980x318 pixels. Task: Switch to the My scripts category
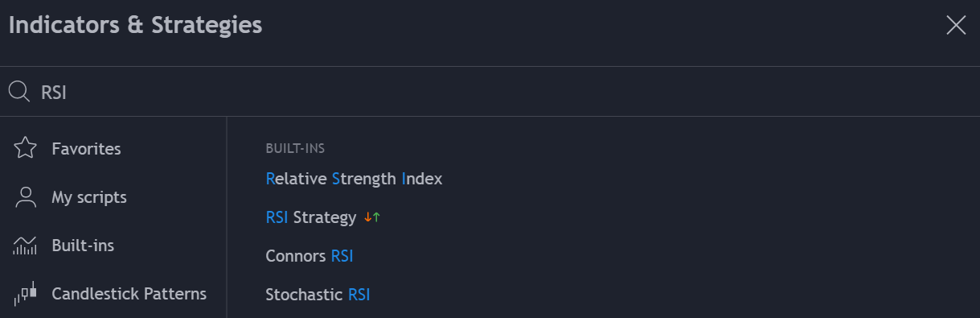(x=89, y=197)
